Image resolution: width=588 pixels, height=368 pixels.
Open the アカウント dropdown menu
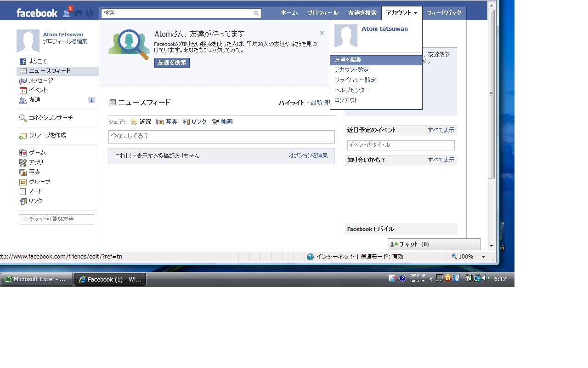(401, 13)
